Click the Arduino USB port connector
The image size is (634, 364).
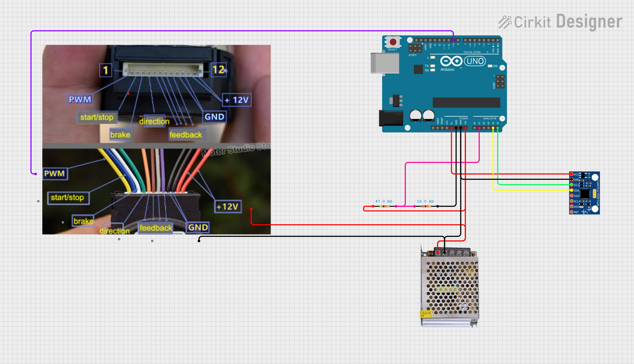pos(385,63)
